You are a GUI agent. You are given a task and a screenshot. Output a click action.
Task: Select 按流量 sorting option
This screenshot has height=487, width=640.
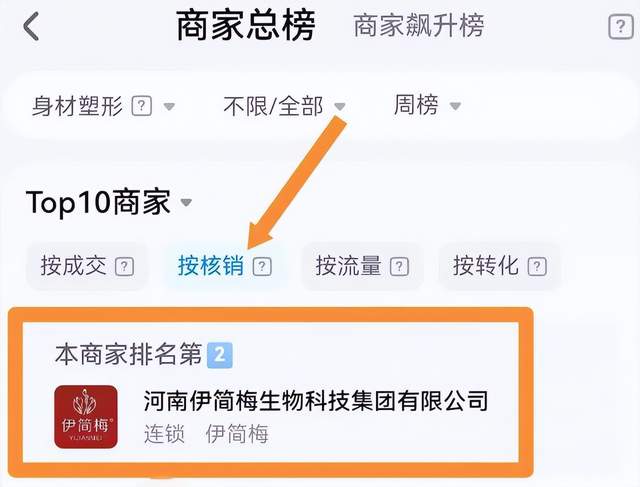tap(362, 266)
